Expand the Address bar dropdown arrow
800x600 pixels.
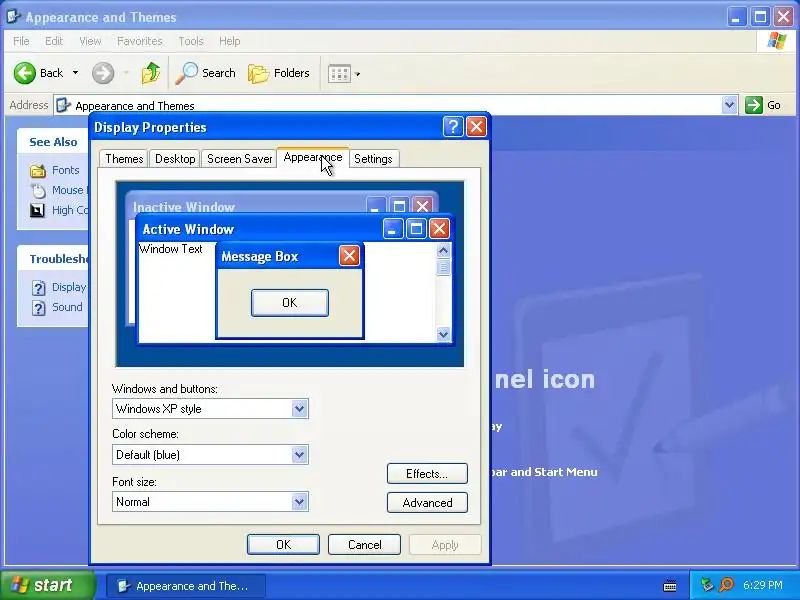click(x=730, y=105)
